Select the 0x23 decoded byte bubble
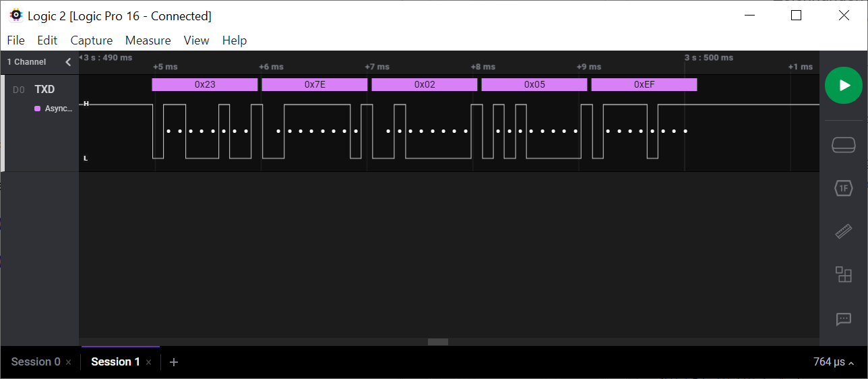The height and width of the screenshot is (379, 868). pyautogui.click(x=205, y=85)
